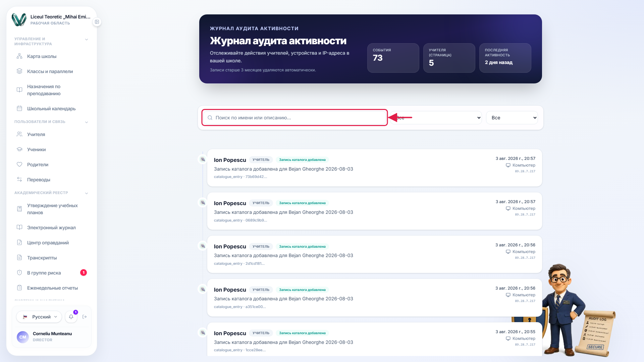Open audit entry catalogue_entry 0689c9b9
Screen dimensions: 644x362
tap(374, 211)
